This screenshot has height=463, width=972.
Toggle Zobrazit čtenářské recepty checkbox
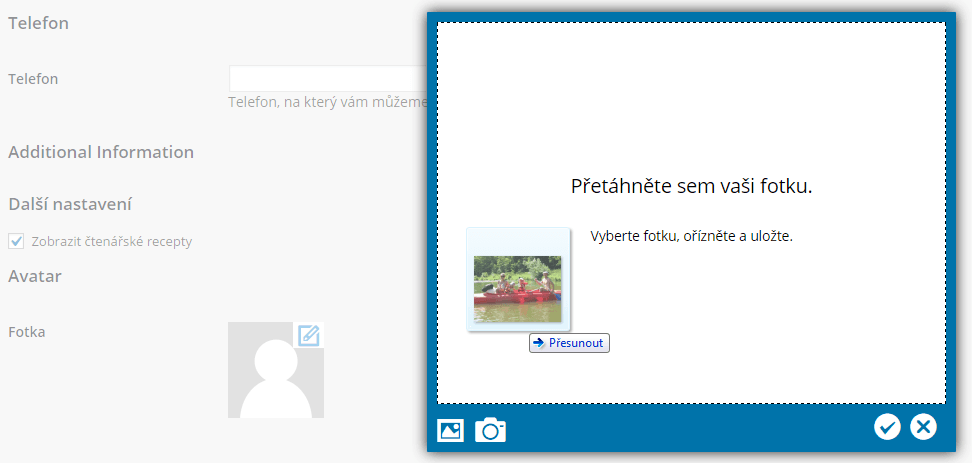coord(15,241)
